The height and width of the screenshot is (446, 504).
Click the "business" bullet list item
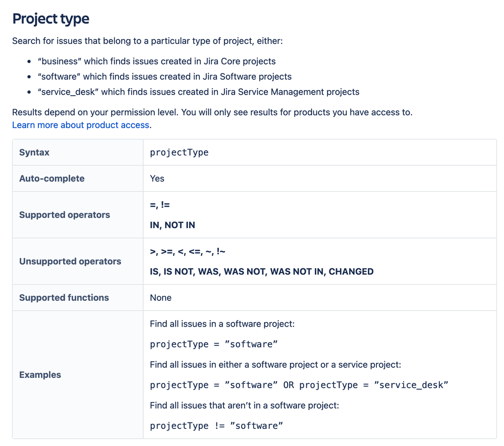[156, 61]
